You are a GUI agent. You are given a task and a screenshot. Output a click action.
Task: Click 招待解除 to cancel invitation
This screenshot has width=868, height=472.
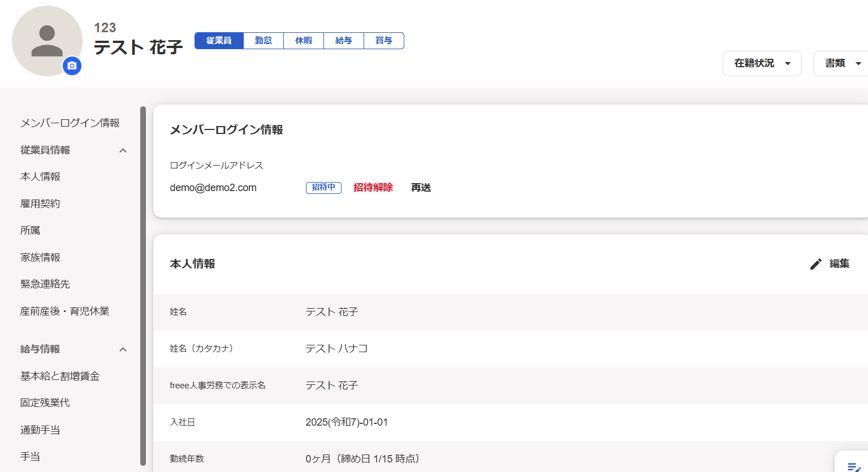point(373,188)
